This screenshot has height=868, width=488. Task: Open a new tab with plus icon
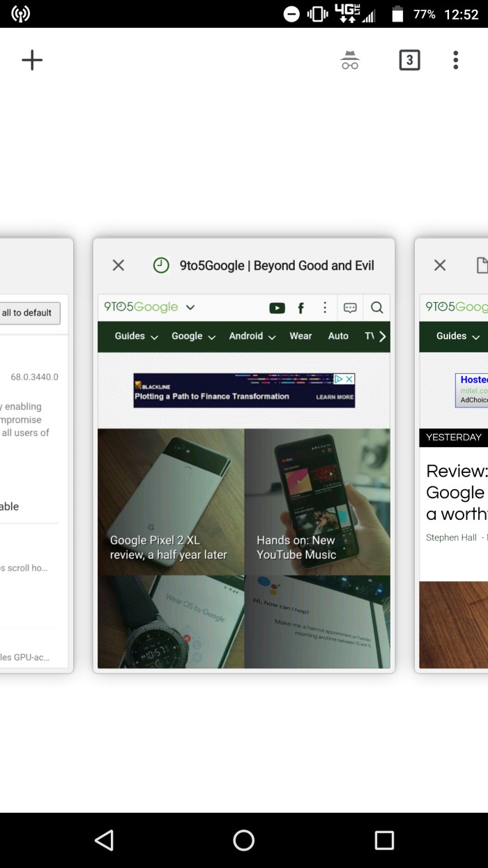32,60
